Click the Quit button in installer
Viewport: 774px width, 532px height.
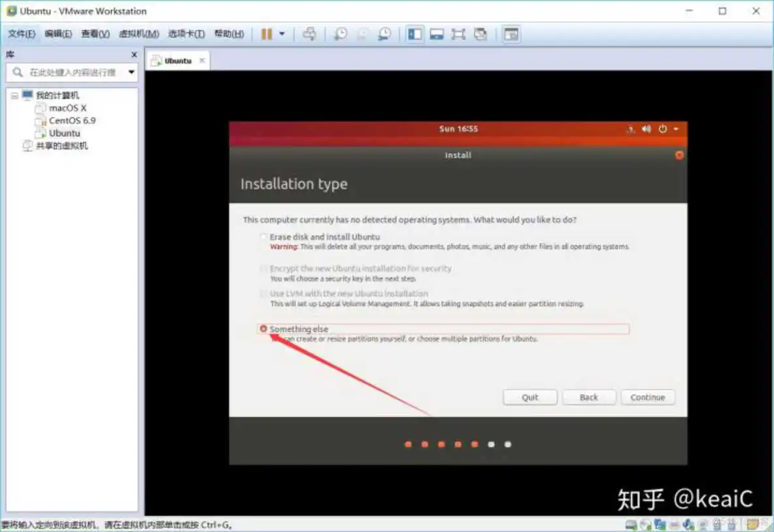click(530, 397)
